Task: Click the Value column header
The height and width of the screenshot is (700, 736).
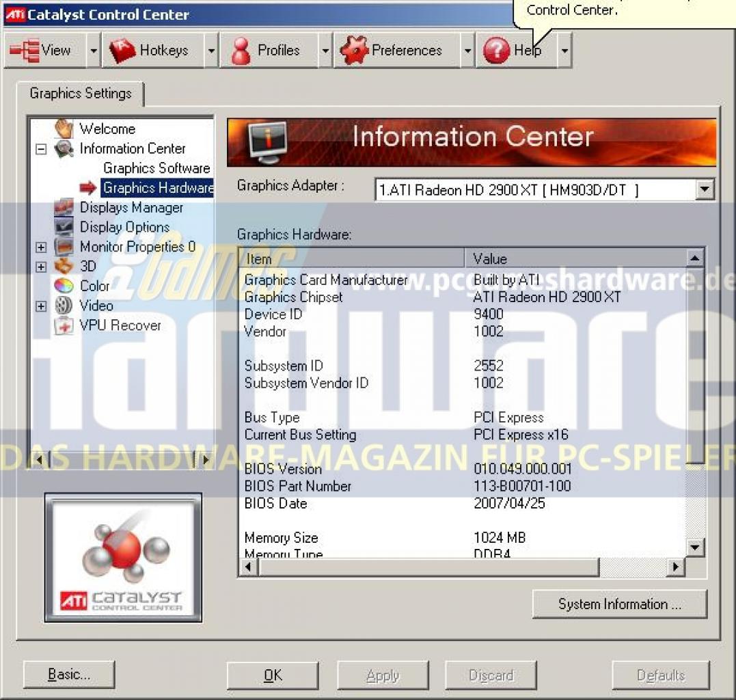Action: click(575, 258)
